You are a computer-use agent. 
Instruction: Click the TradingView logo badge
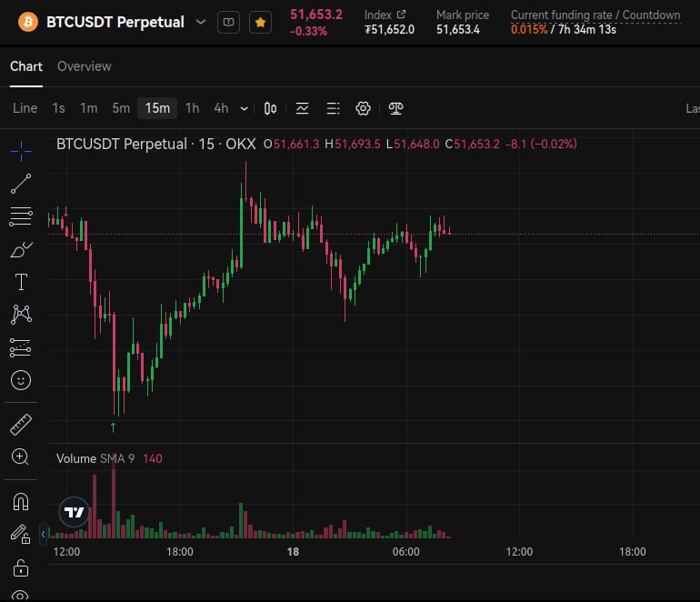click(x=75, y=512)
